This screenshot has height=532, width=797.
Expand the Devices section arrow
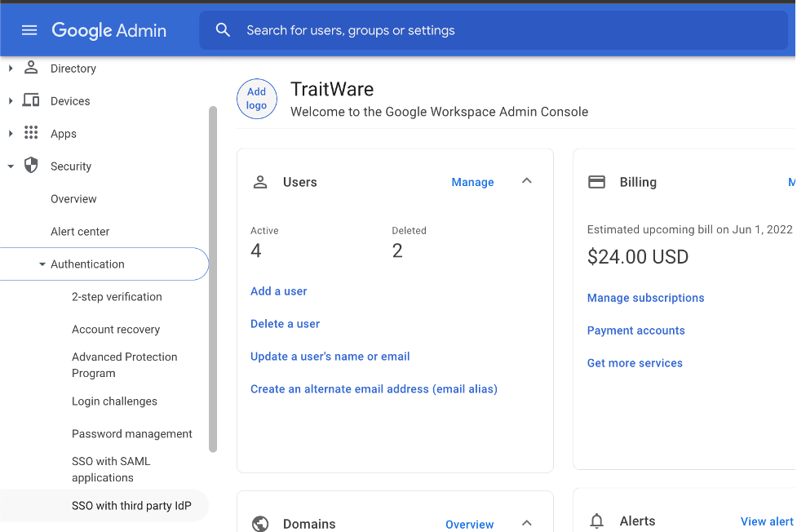point(11,100)
